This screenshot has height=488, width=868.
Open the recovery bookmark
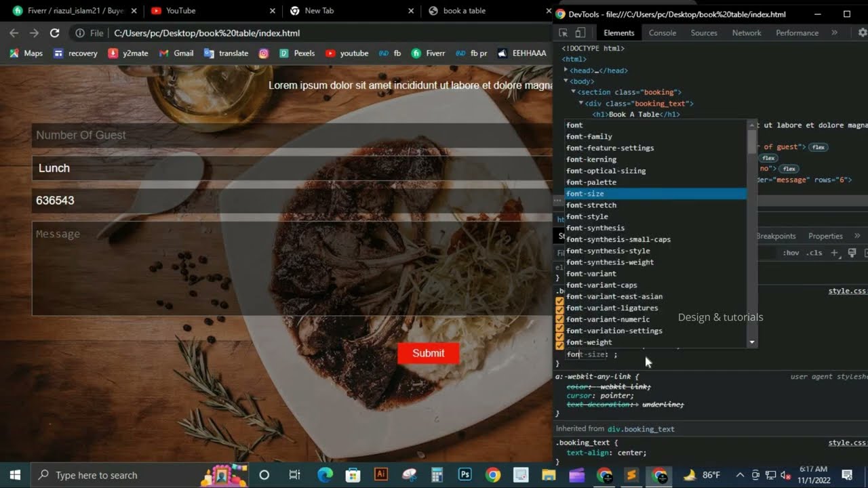(x=75, y=53)
